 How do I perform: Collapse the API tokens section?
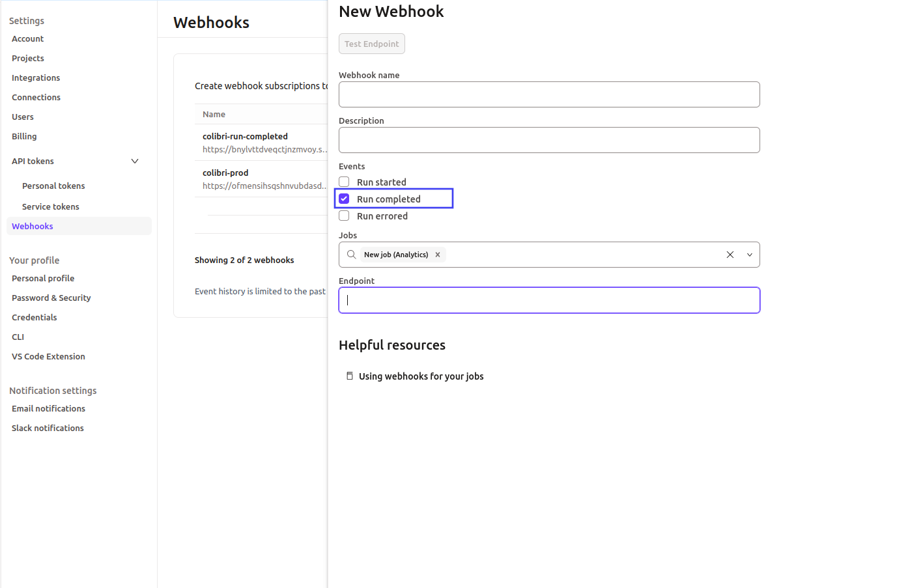pyautogui.click(x=134, y=161)
